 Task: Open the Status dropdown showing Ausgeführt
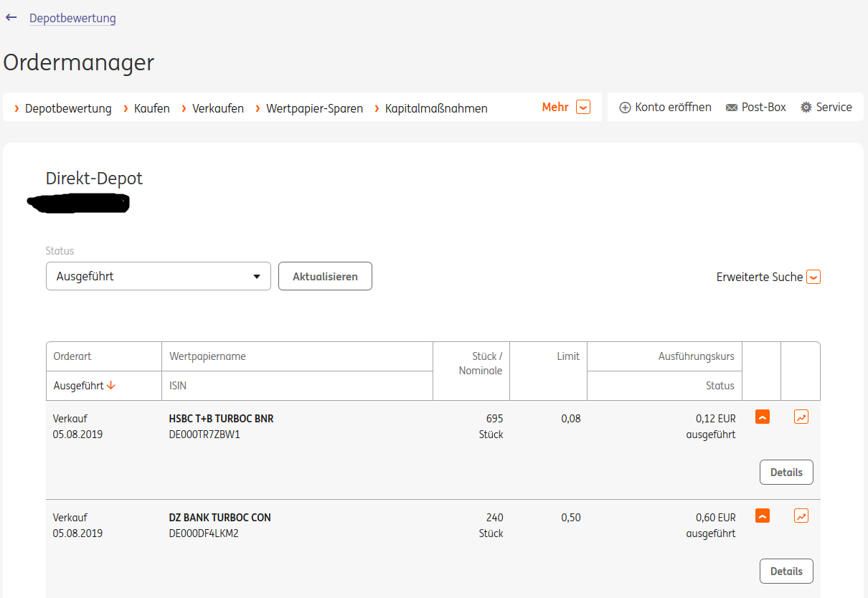(x=158, y=276)
